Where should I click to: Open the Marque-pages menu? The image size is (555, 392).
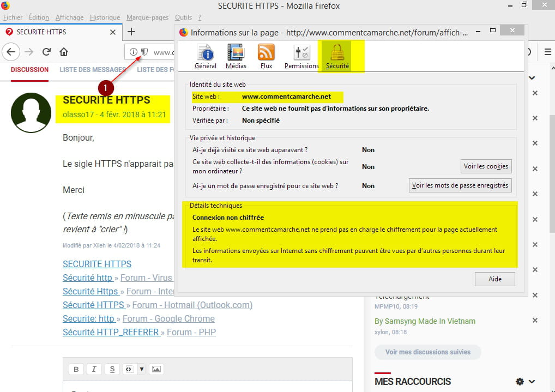click(x=147, y=17)
